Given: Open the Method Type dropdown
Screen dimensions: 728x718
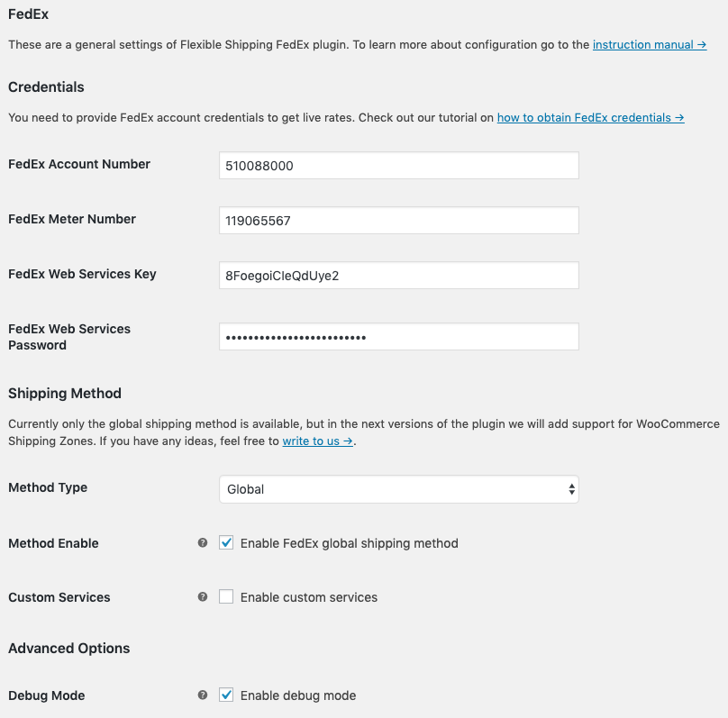Looking at the screenshot, I should pyautogui.click(x=398, y=489).
